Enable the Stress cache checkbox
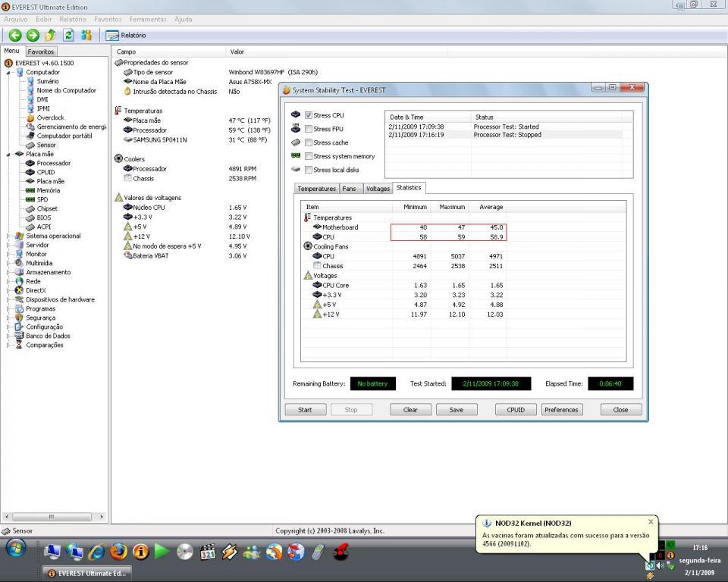Image resolution: width=728 pixels, height=582 pixels. [309, 142]
